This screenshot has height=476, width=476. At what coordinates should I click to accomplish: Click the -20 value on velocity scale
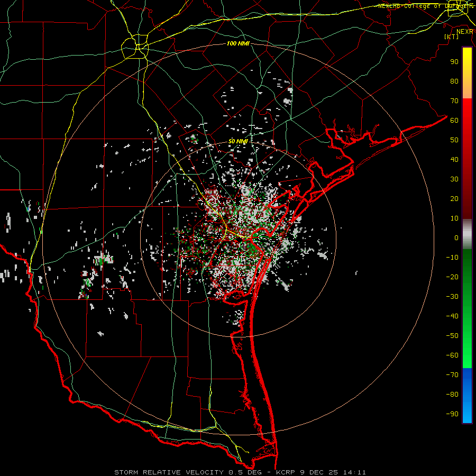tap(452, 277)
